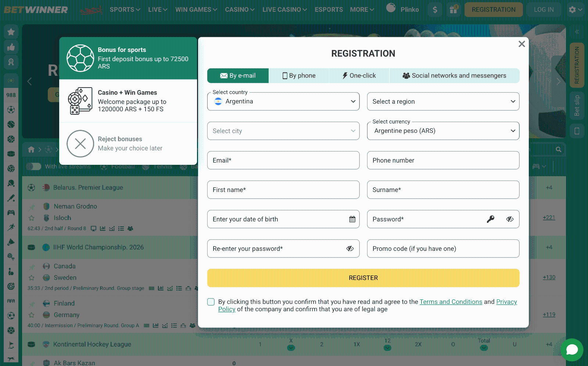This screenshot has width=588, height=366.
Task: Collapse the right panel with arrows icon
Action: click(577, 32)
